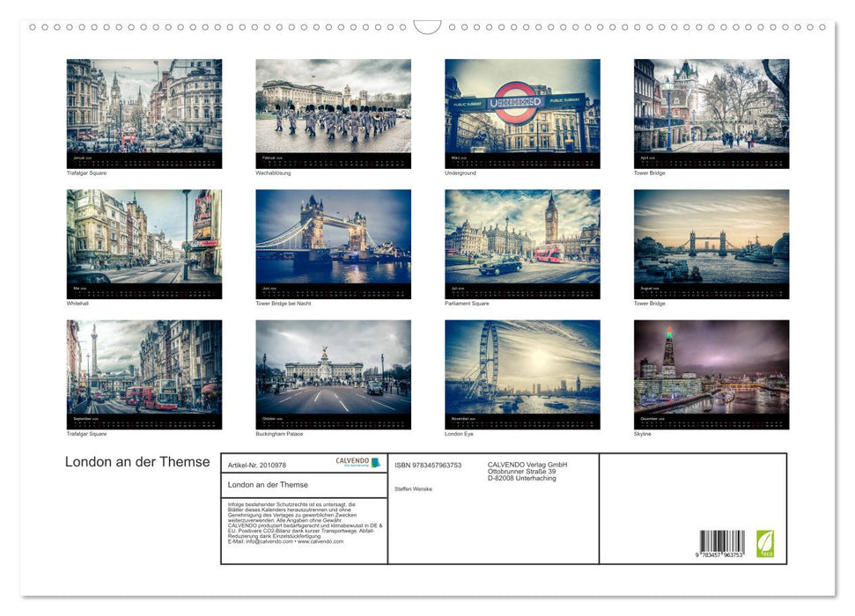Select the Buckingham Palace picture
Image resolution: width=855 pixels, height=616 pixels.
pyautogui.click(x=333, y=373)
